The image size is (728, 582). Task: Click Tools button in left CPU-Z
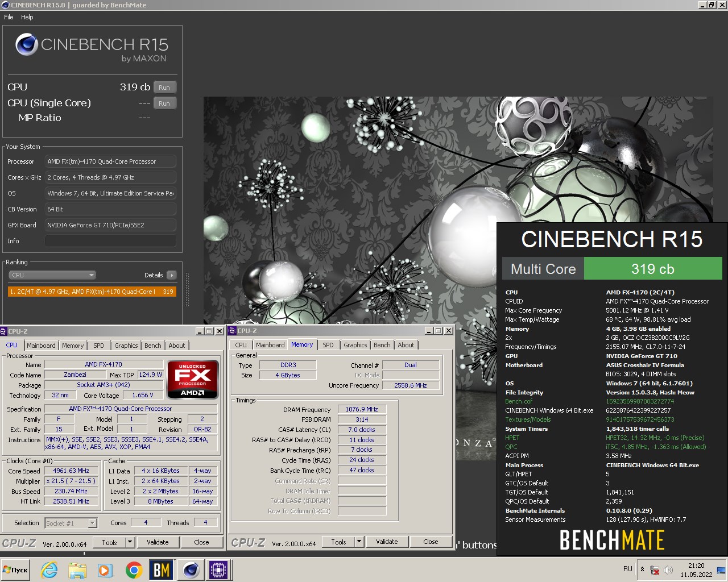point(109,542)
